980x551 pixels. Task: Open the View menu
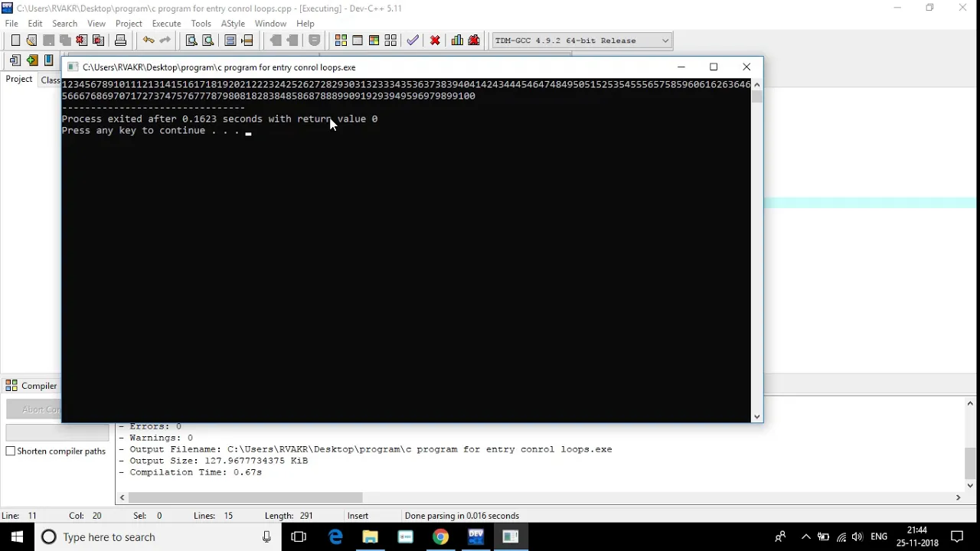tap(96, 24)
